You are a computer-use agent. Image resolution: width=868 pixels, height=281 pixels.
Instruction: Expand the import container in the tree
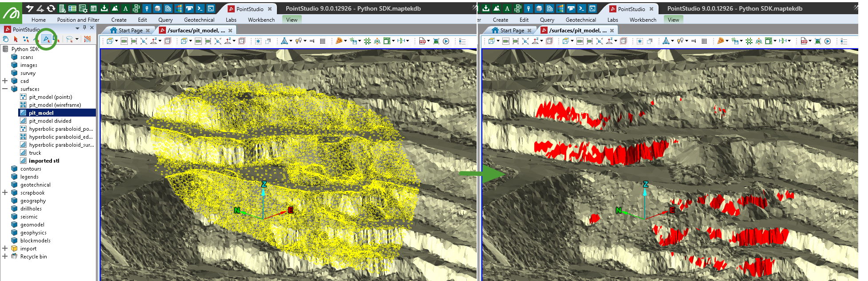[x=5, y=248]
